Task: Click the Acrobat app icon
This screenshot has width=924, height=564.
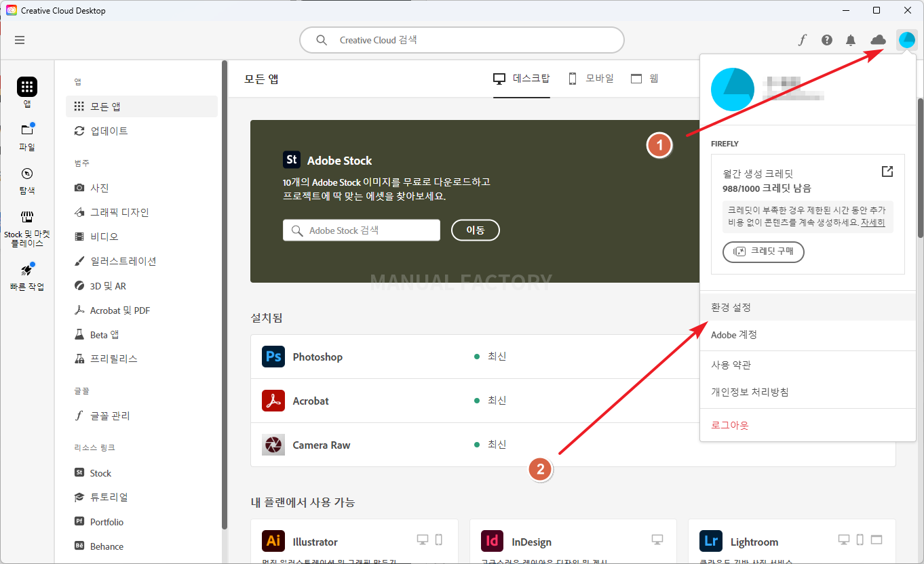Action: (x=273, y=401)
